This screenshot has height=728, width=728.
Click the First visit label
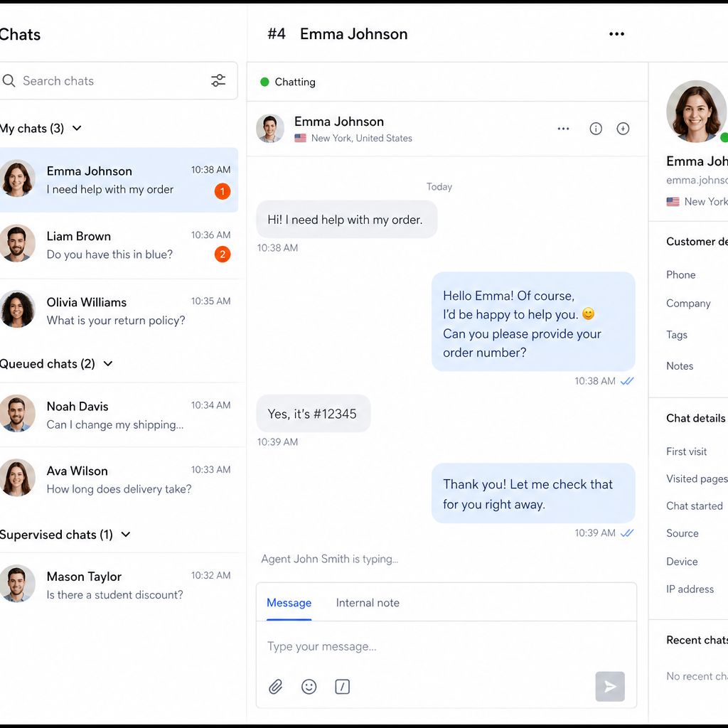(686, 451)
